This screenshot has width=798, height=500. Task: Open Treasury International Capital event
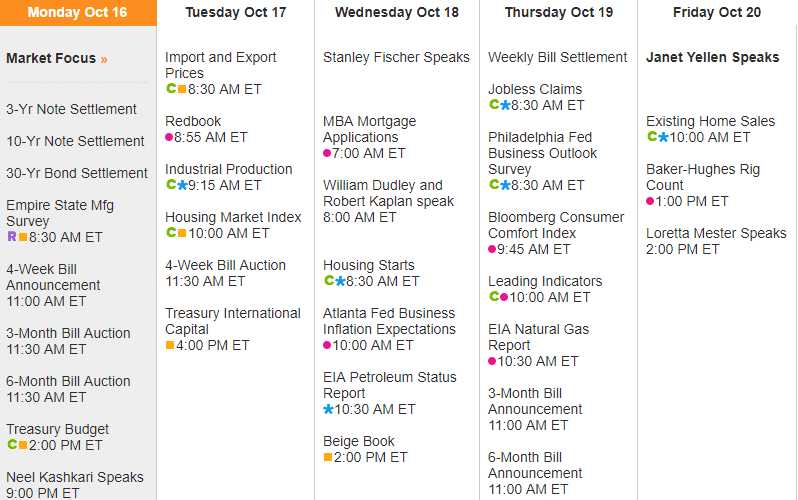(x=232, y=321)
